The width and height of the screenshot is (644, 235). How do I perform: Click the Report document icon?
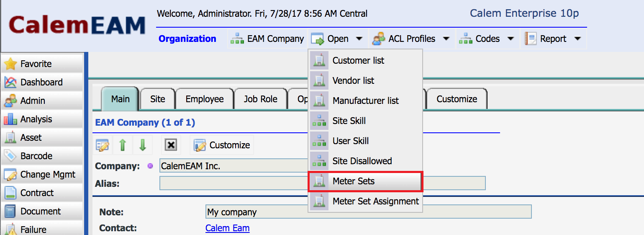531,39
